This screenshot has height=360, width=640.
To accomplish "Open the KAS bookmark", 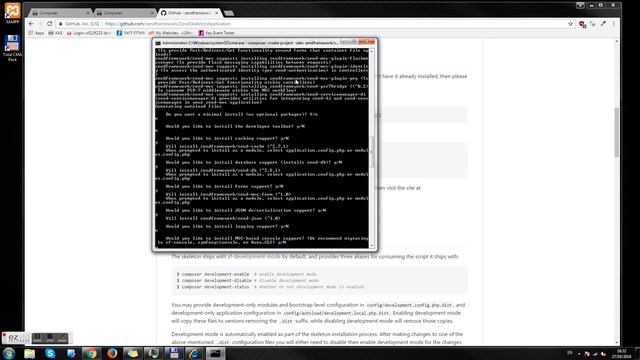I will pos(56,33).
